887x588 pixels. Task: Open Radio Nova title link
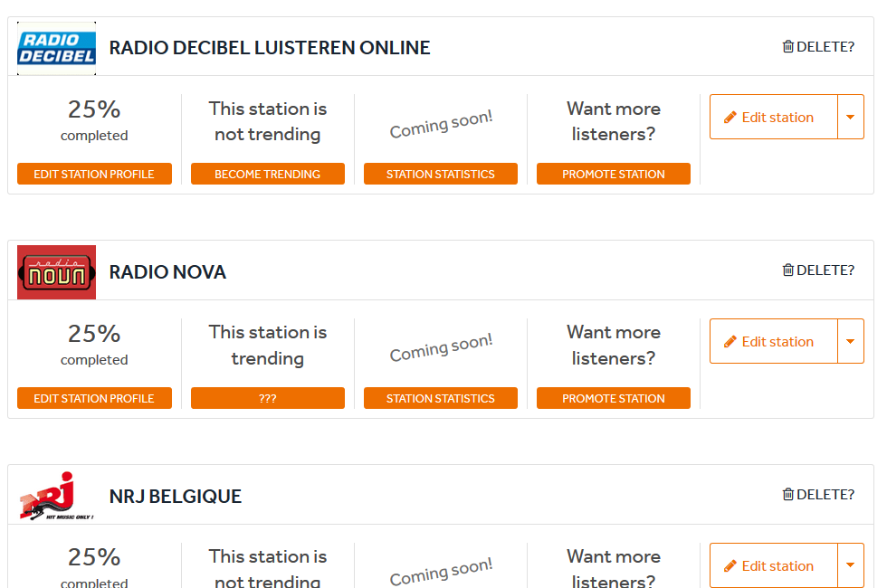click(167, 272)
